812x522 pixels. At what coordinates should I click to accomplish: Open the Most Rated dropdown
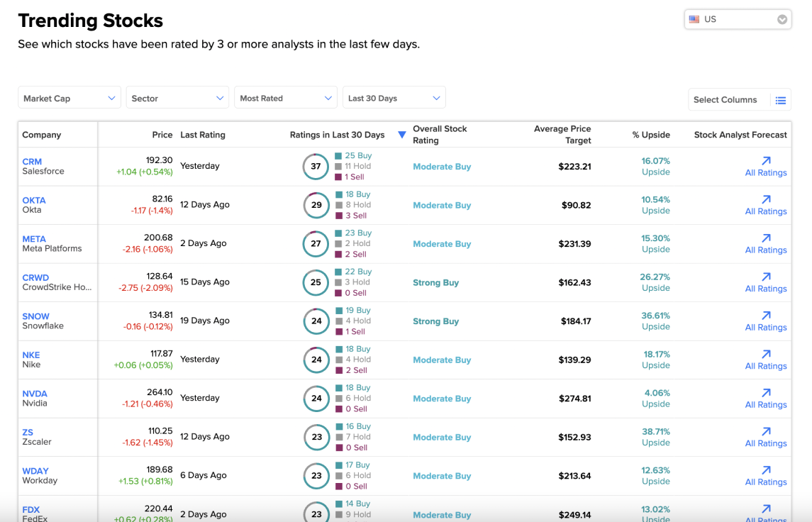coord(286,98)
